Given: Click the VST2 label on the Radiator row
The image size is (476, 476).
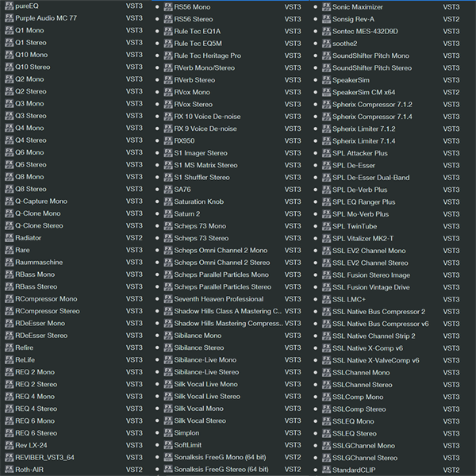Looking at the screenshot, I should pyautogui.click(x=134, y=238).
